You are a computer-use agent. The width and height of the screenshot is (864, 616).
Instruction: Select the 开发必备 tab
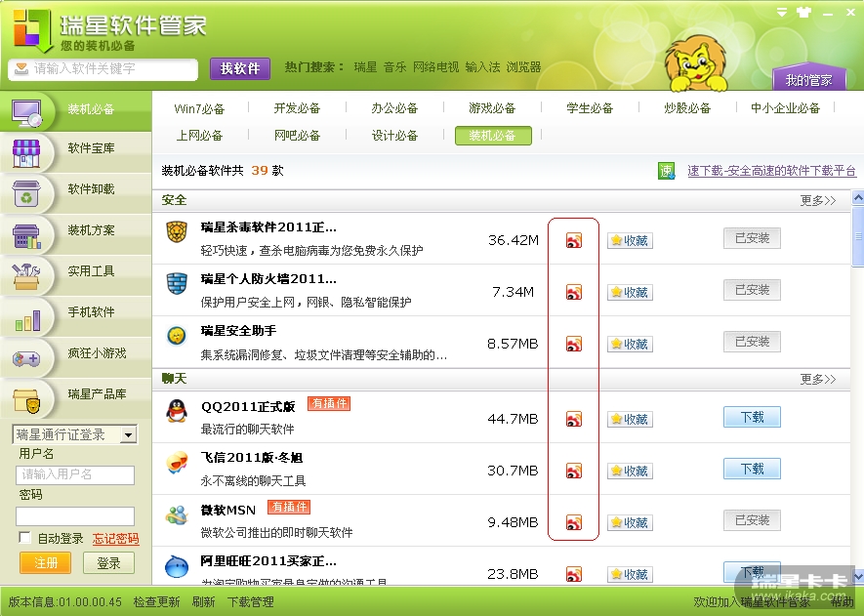click(x=297, y=108)
